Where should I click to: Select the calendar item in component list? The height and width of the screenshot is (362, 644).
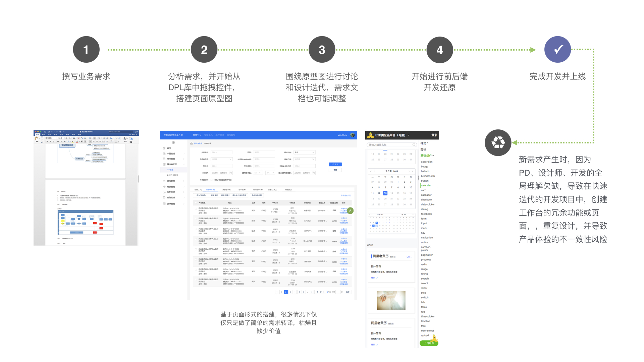tap(426, 185)
